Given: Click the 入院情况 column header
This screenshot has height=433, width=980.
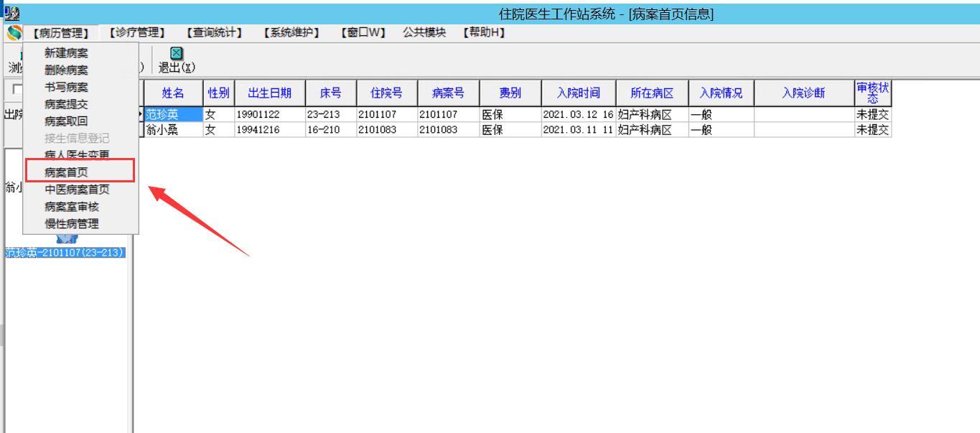Looking at the screenshot, I should click(721, 93).
